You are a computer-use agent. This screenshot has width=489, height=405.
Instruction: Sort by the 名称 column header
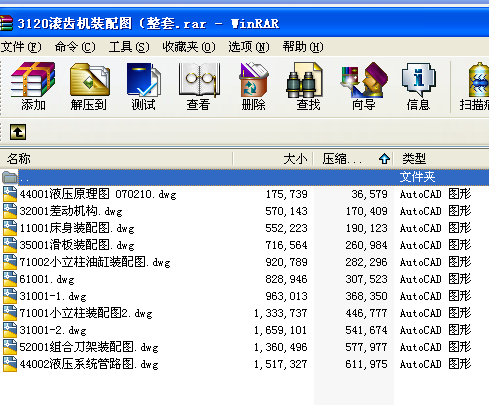[116, 159]
